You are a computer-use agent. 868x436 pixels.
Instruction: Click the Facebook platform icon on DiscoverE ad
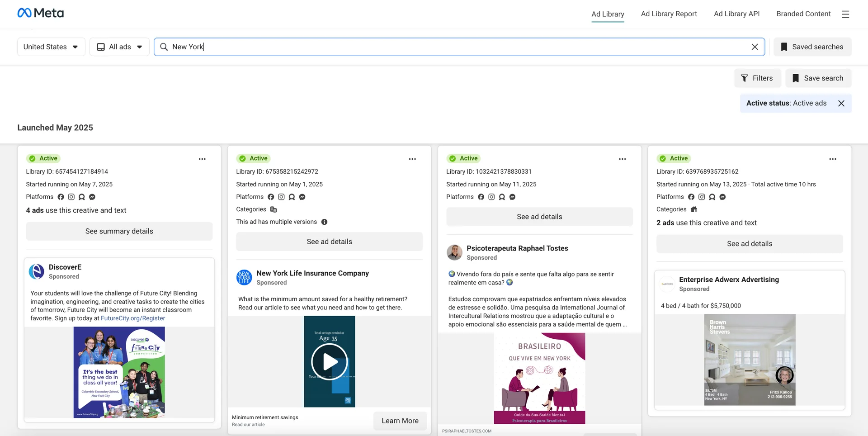coord(61,197)
